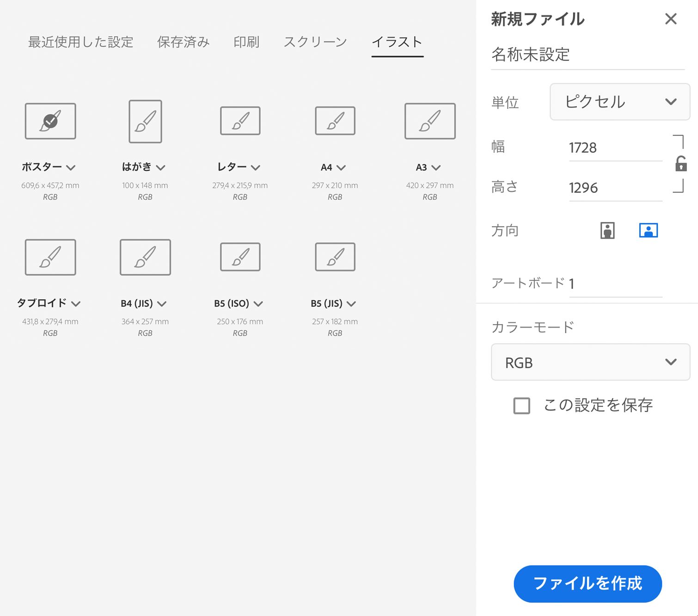This screenshot has width=698, height=616.
Task: Select the レター letter preset icon
Action: pos(240,121)
